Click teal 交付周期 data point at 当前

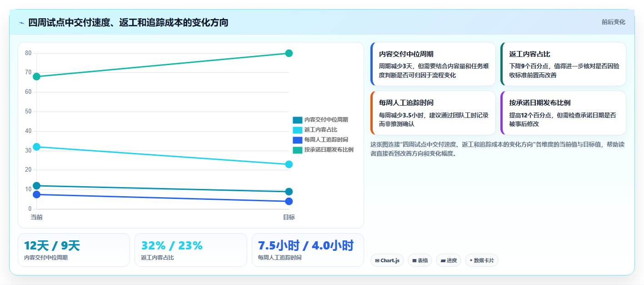tap(36, 186)
